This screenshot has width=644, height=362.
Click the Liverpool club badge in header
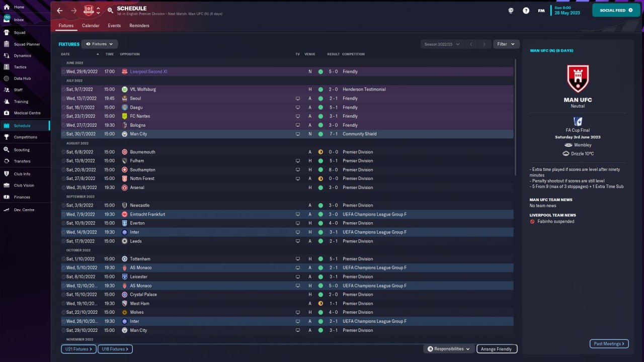pyautogui.click(x=89, y=10)
